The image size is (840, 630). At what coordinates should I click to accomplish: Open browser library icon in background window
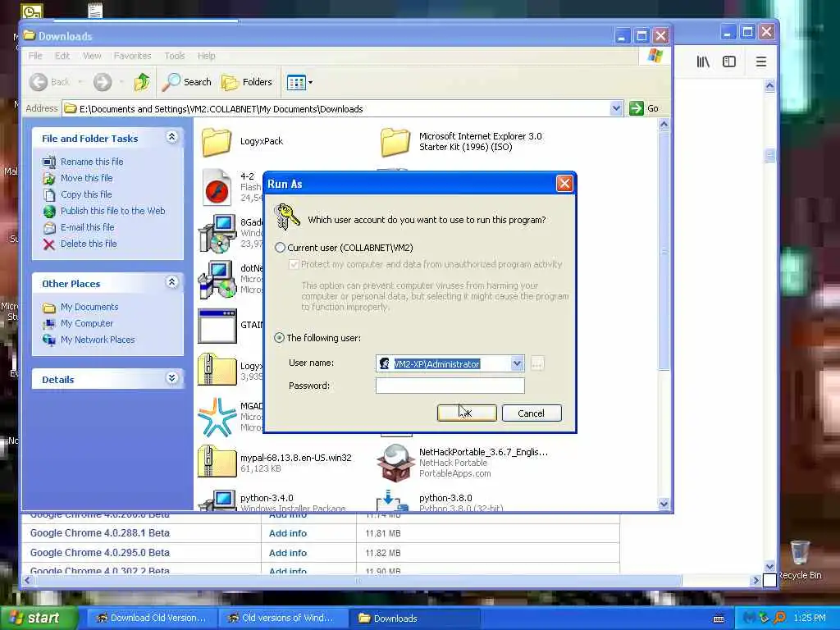703,62
